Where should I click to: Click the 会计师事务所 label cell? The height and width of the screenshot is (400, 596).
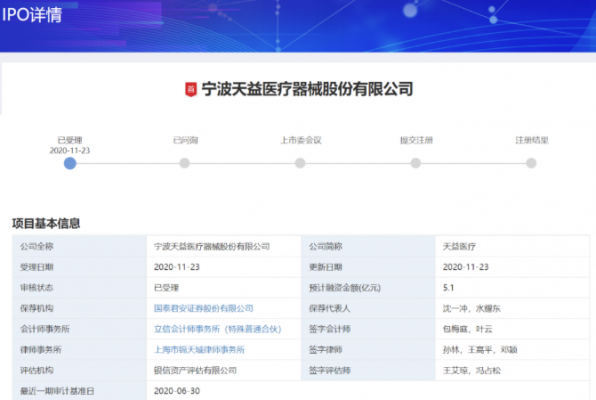(x=79, y=329)
